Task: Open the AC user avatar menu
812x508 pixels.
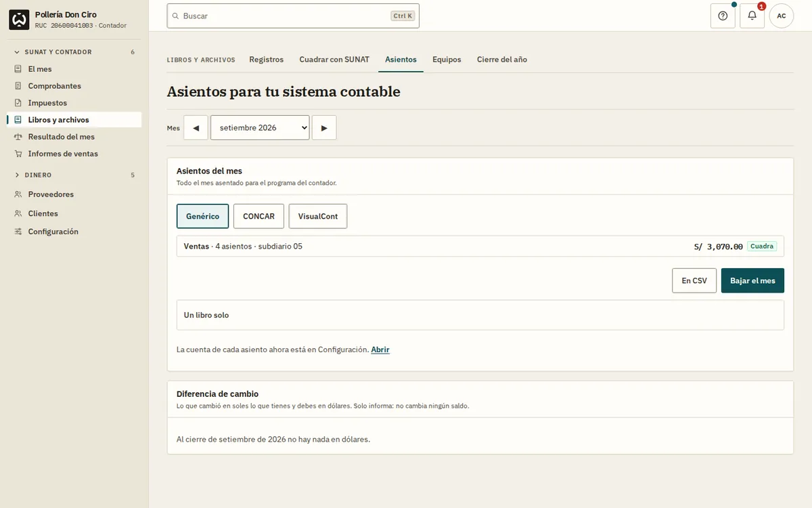Action: [782, 16]
